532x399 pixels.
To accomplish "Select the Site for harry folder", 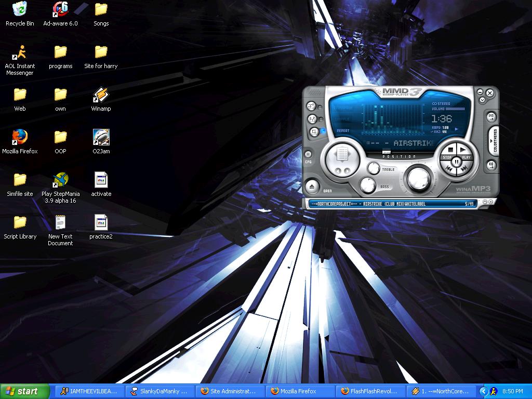I will pyautogui.click(x=101, y=57).
